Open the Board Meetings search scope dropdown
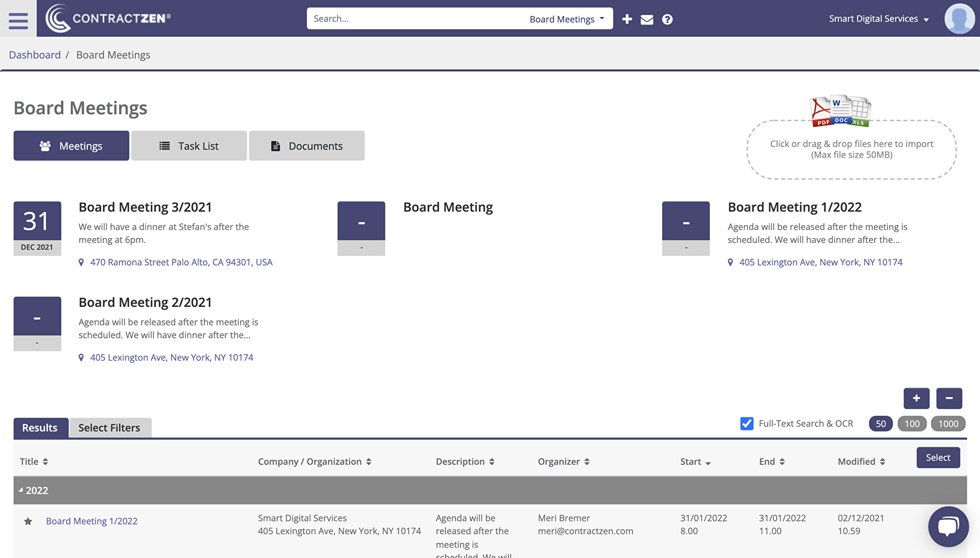 (x=567, y=19)
